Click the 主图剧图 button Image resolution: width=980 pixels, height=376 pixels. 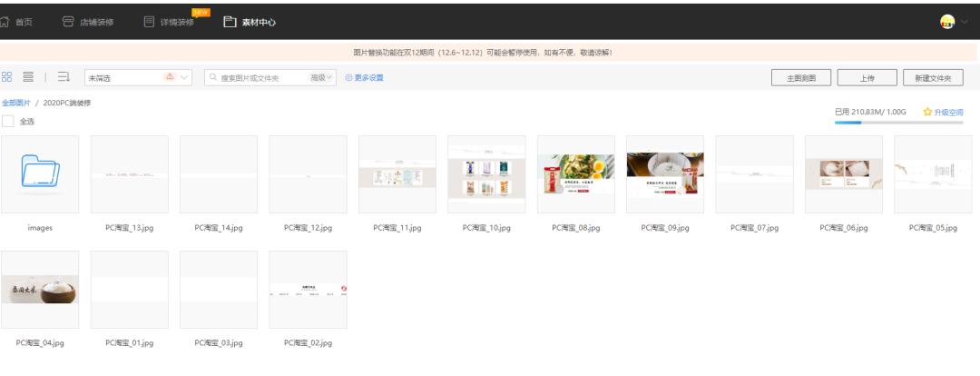[801, 77]
